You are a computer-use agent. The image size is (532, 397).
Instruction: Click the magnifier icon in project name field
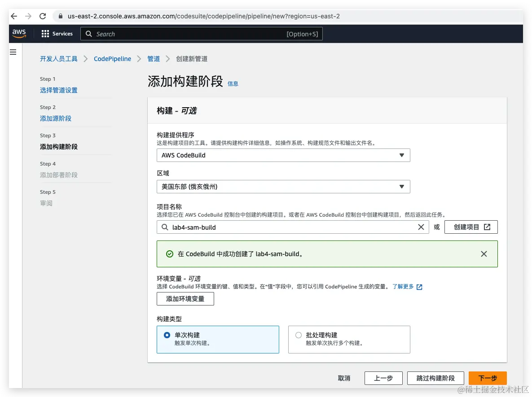coord(165,227)
